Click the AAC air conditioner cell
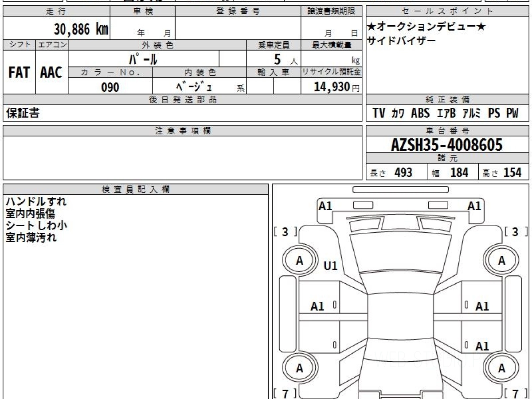The width and height of the screenshot is (532, 399). 51,73
